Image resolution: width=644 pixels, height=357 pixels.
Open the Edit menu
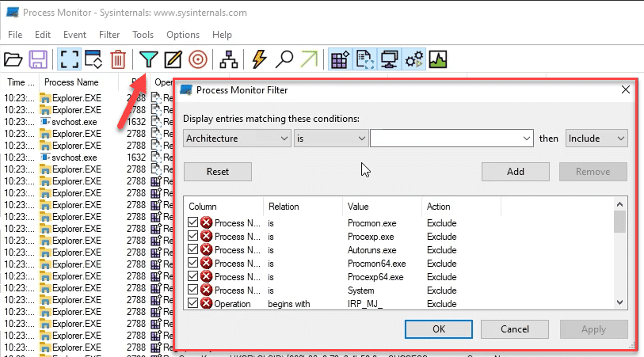click(43, 35)
